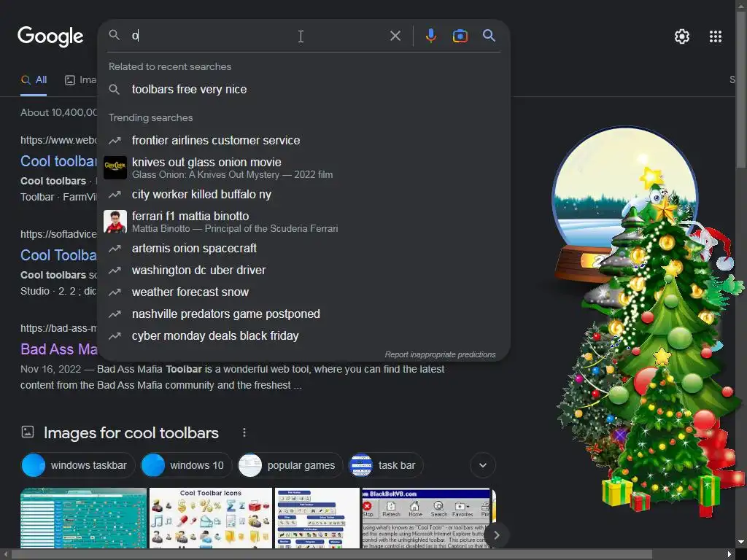Filter images by 'task bar' chip
This screenshot has width=747, height=560.
386,465
